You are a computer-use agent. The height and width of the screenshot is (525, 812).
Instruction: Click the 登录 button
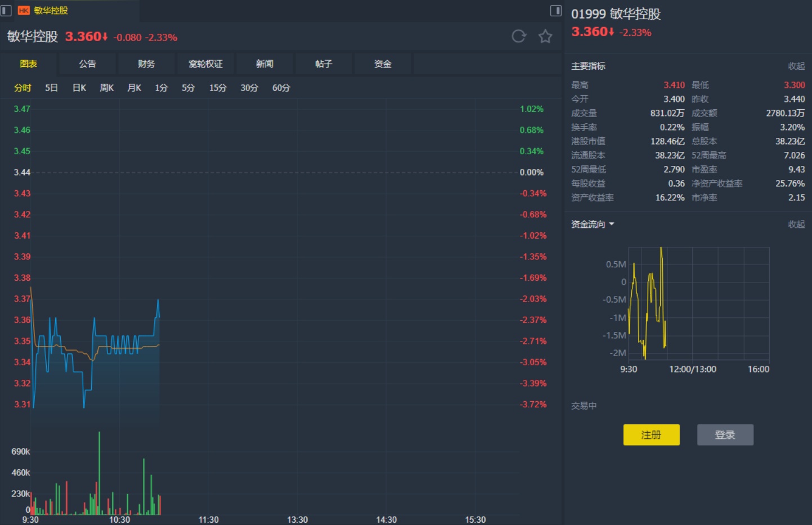click(x=725, y=435)
